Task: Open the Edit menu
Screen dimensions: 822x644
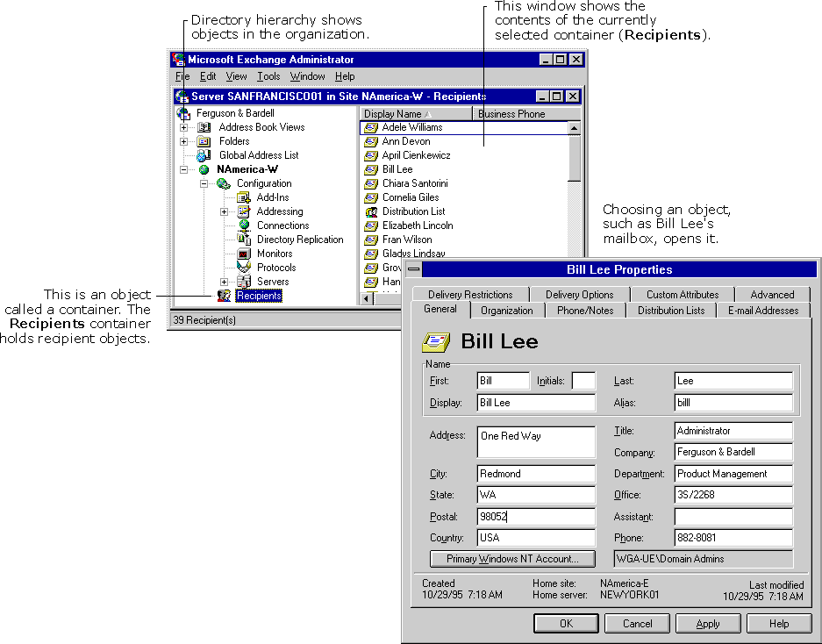Action: click(208, 76)
